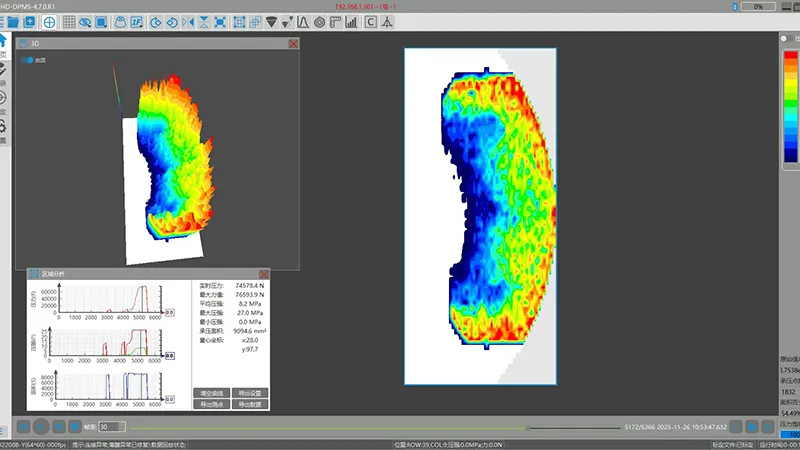Click the balance scale toolbar icon
Screen dimensions: 800x450
[387, 22]
